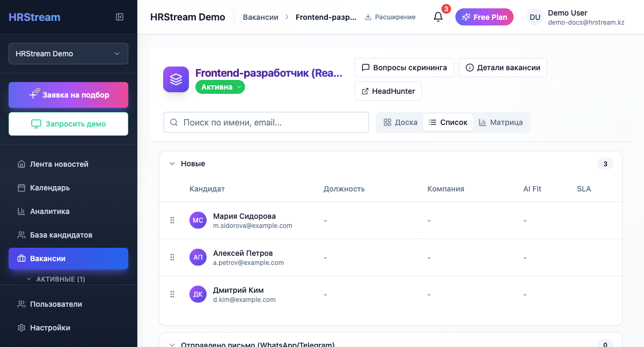Open the Demo User avatar menu
Screen dimensions: 644x347
535,17
